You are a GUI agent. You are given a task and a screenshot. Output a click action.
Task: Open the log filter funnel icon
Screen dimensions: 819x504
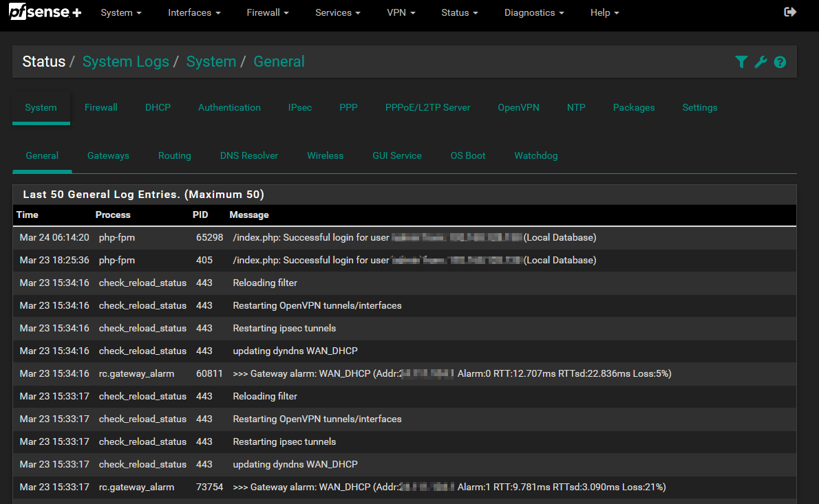click(x=741, y=62)
